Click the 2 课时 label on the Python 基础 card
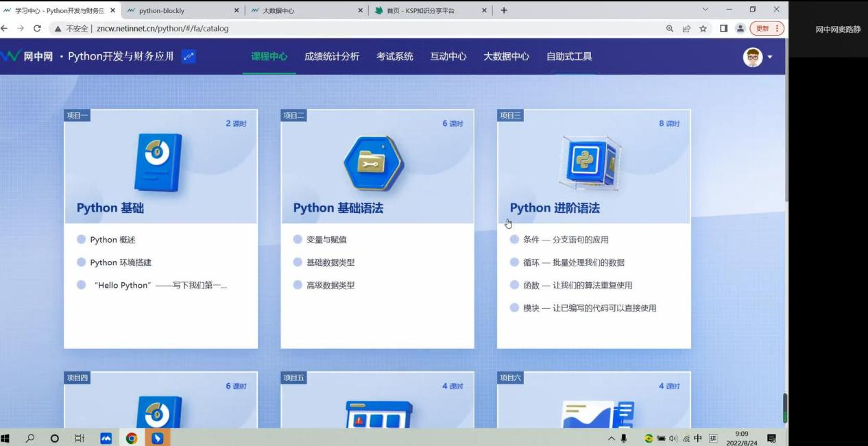The width and height of the screenshot is (868, 446). [x=236, y=123]
